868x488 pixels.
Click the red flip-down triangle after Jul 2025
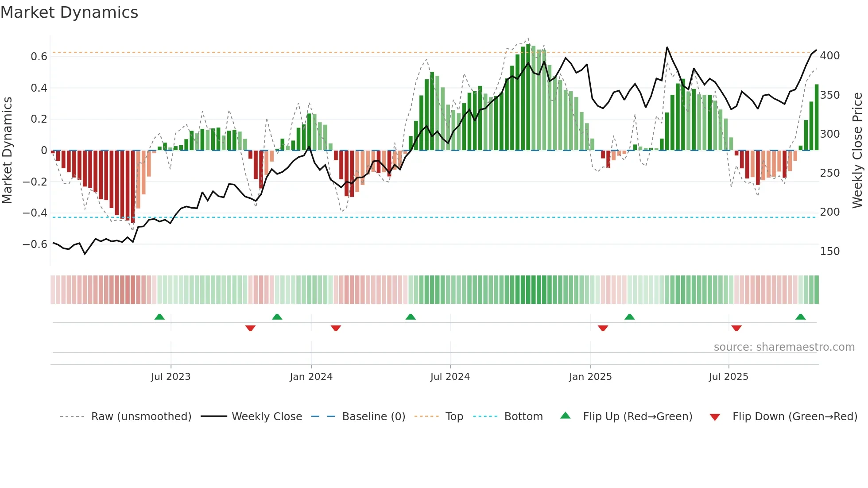click(x=736, y=328)
